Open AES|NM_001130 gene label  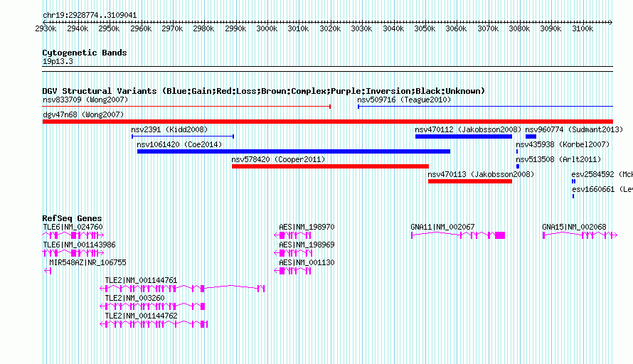[x=307, y=262]
